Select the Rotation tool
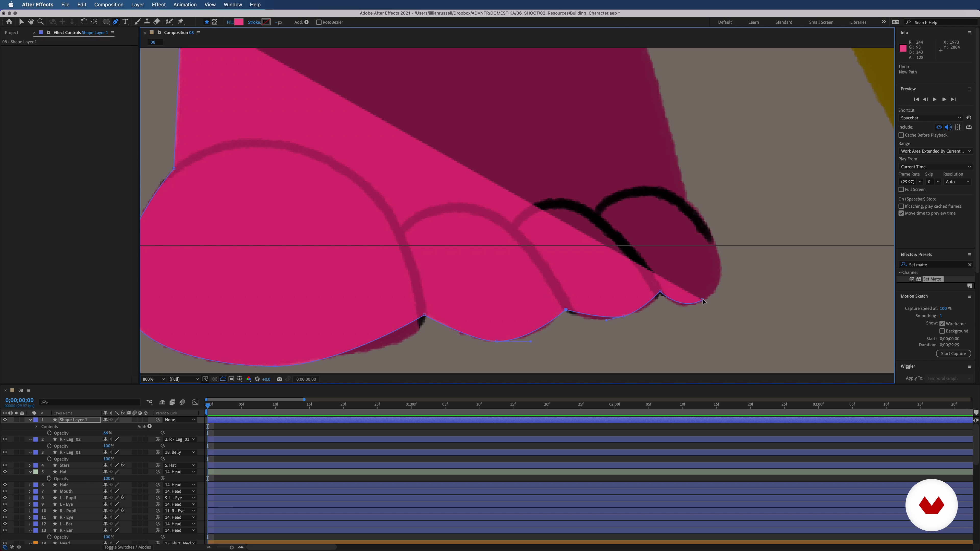This screenshot has width=980, height=551. (x=84, y=22)
